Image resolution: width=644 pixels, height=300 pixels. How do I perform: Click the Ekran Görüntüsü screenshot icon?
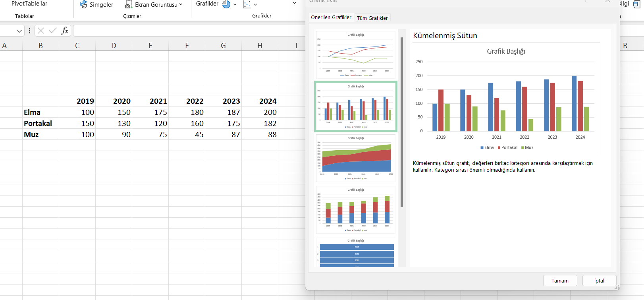point(129,5)
